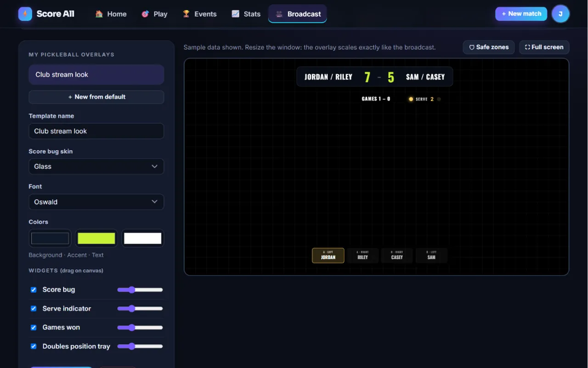The height and width of the screenshot is (368, 588).
Task: Toggle the Doubles position tray checkbox
Action: tap(34, 346)
